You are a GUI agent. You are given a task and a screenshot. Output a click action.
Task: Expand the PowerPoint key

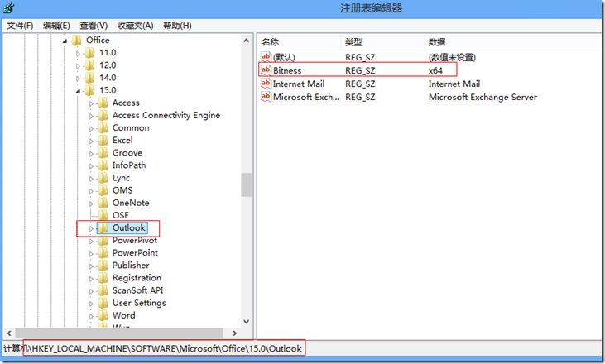91,254
